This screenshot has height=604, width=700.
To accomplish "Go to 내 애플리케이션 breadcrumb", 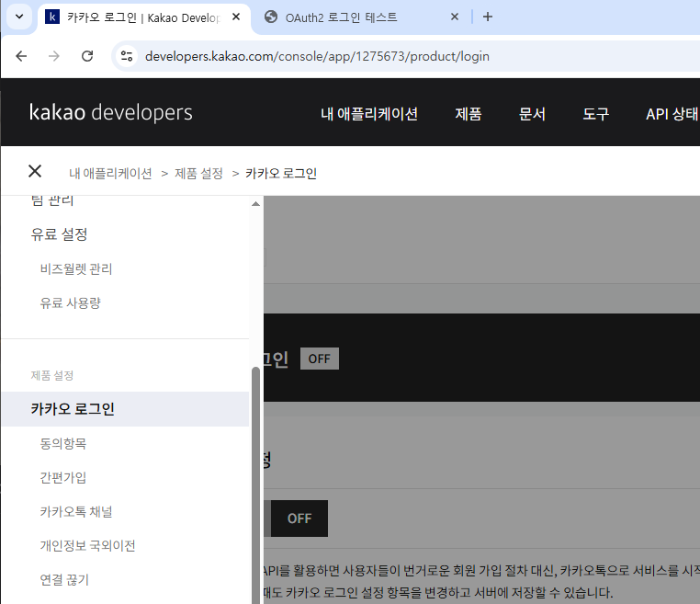I will click(x=110, y=174).
